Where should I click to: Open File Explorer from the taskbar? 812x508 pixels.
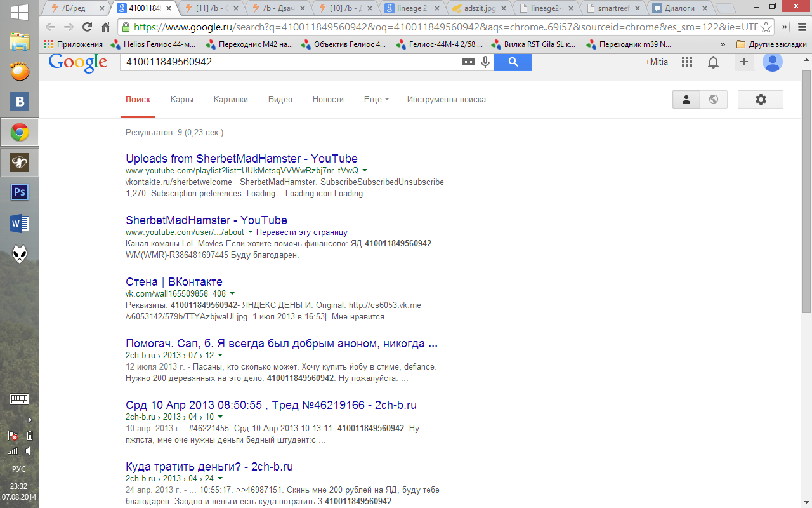[x=20, y=42]
